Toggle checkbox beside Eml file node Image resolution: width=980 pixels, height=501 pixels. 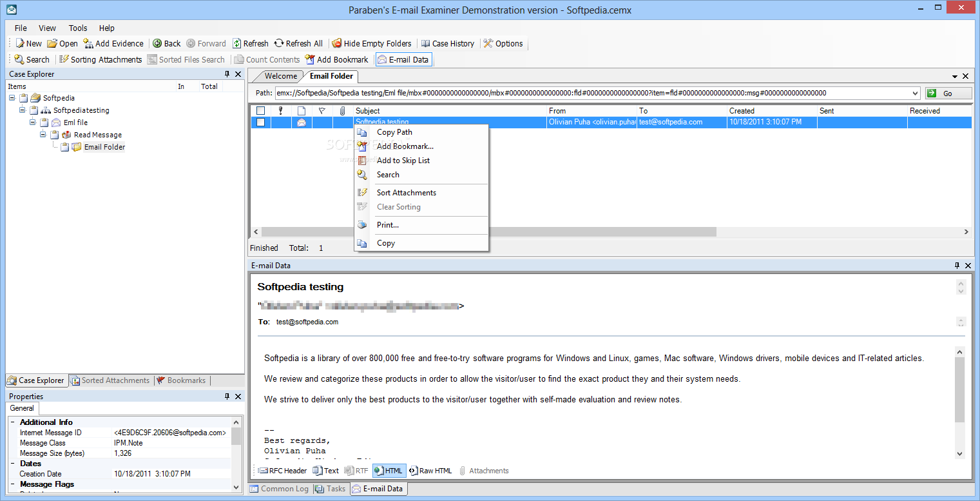click(44, 123)
